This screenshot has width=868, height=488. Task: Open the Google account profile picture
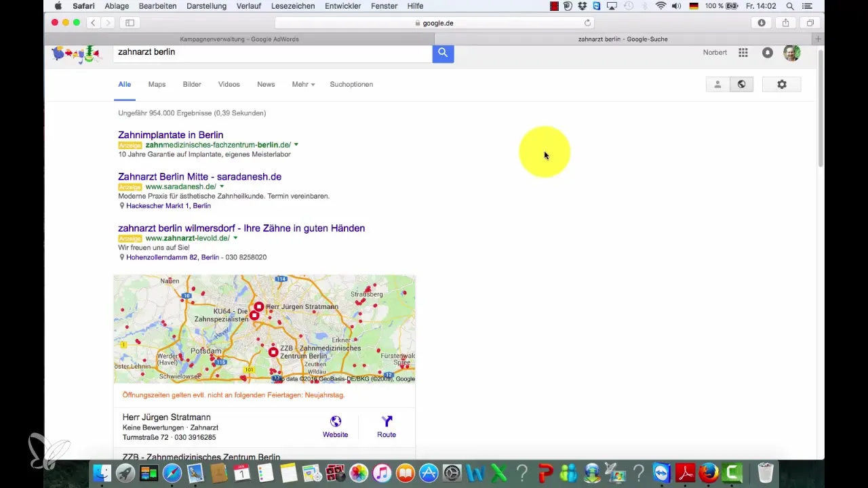(x=791, y=52)
